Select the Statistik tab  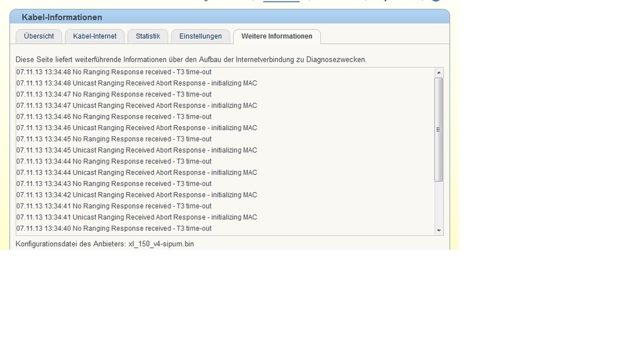tap(148, 36)
